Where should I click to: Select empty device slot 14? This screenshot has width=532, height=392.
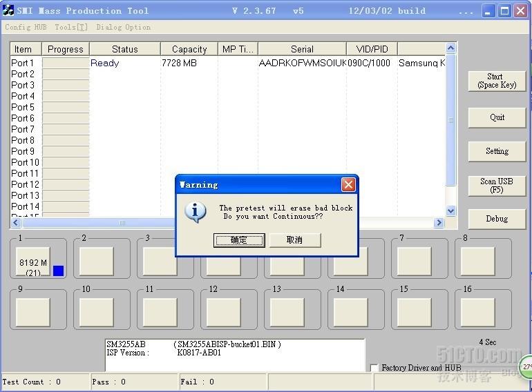pos(350,312)
